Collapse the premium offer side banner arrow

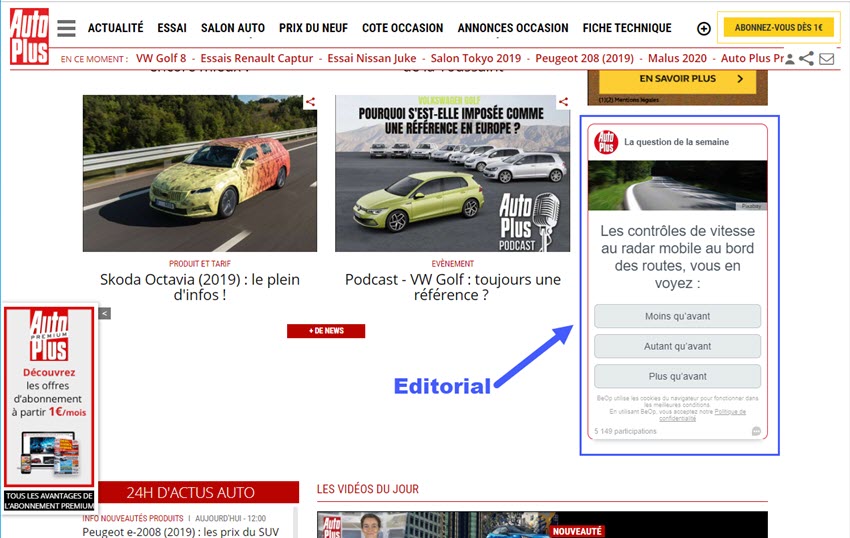click(x=105, y=313)
